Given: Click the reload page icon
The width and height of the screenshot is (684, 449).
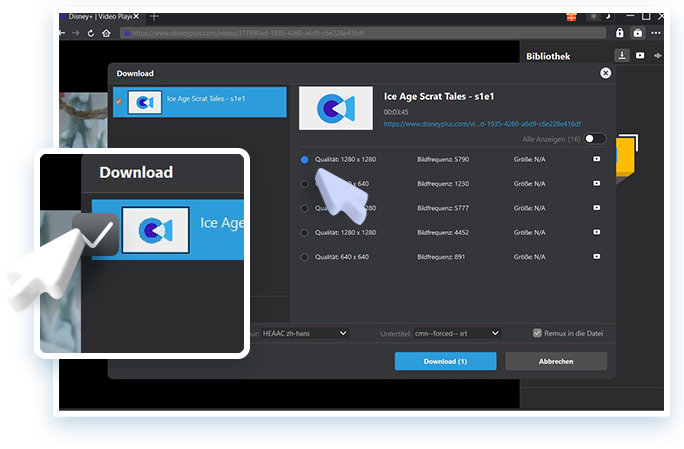Looking at the screenshot, I should click(91, 33).
